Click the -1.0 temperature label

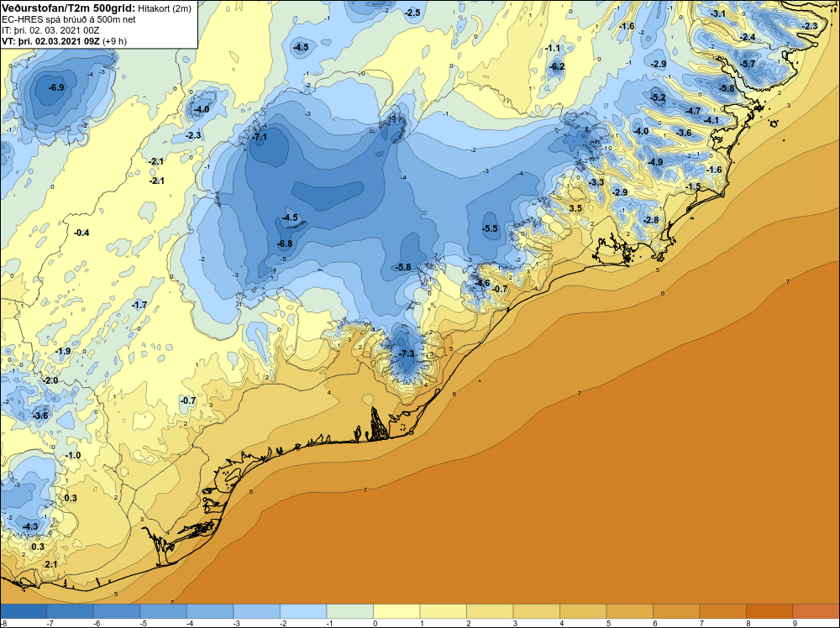(73, 456)
